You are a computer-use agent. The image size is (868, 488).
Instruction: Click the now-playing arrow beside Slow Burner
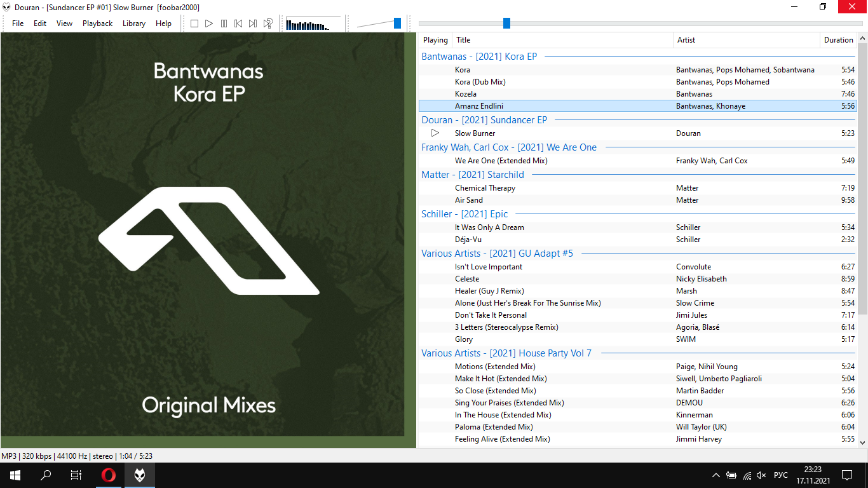(435, 133)
